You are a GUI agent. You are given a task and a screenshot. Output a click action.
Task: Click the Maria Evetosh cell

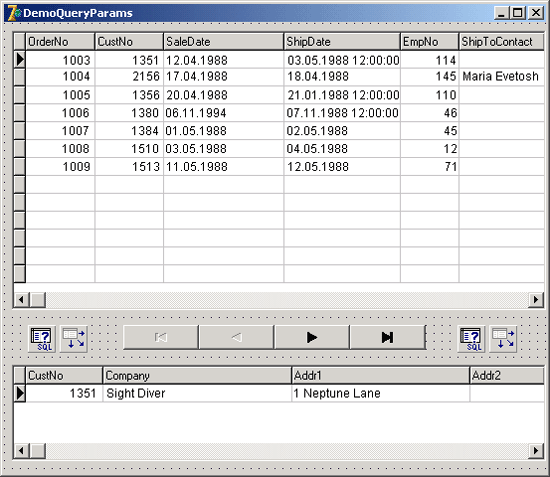tap(502, 76)
